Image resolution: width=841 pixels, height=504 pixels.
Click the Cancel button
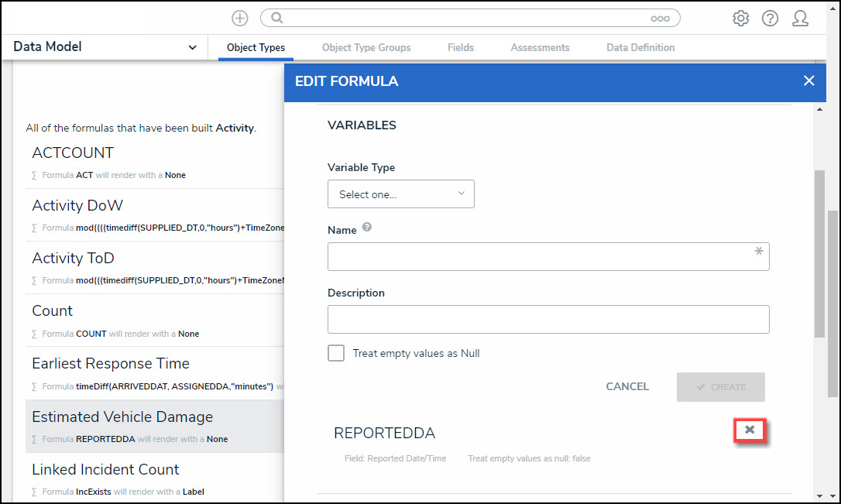pos(627,386)
